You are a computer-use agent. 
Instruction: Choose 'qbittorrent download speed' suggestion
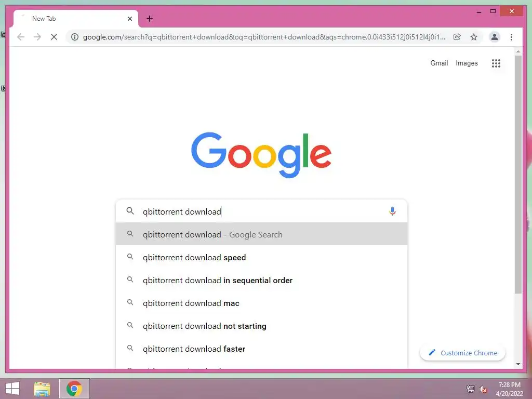tap(261, 257)
